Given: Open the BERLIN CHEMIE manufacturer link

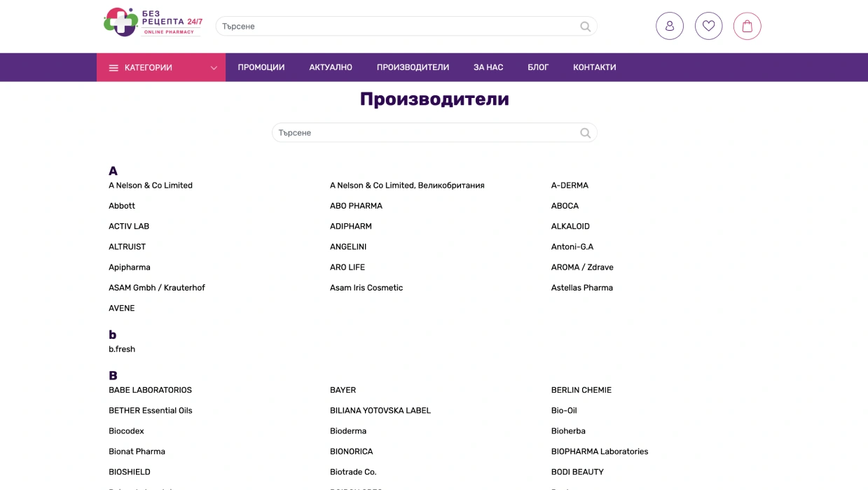Looking at the screenshot, I should 581,390.
